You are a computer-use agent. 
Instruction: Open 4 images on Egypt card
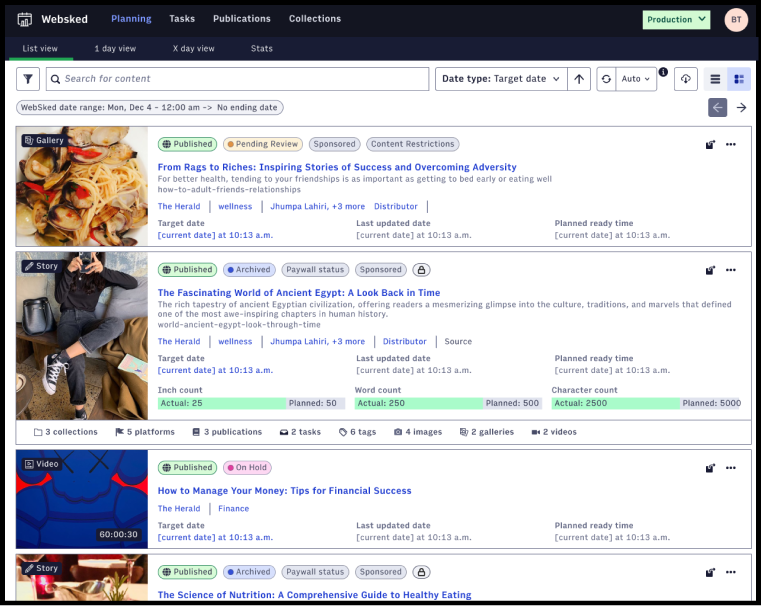coord(418,432)
